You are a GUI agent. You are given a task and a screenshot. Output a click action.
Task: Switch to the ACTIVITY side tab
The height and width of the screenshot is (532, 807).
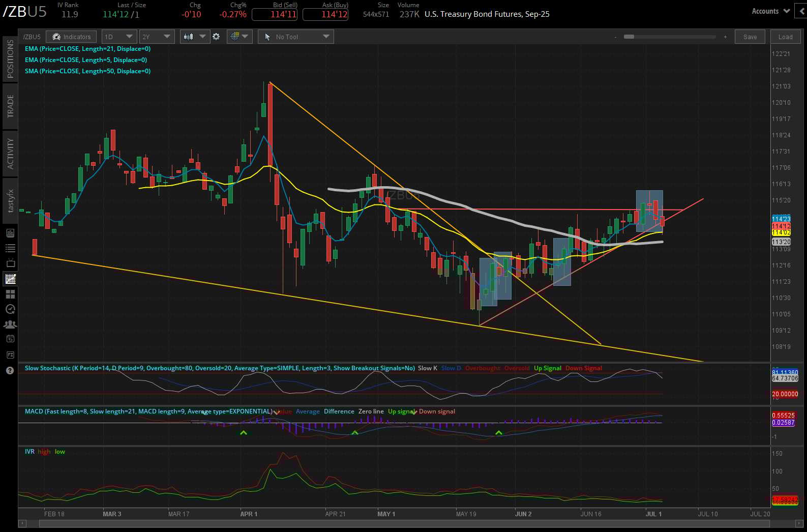[10, 154]
